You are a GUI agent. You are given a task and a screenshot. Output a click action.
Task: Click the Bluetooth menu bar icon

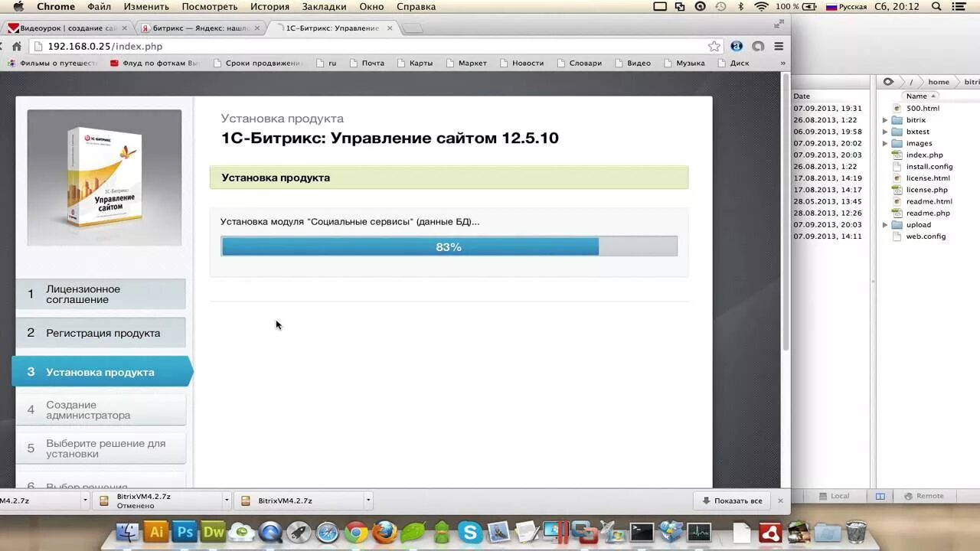click(740, 6)
